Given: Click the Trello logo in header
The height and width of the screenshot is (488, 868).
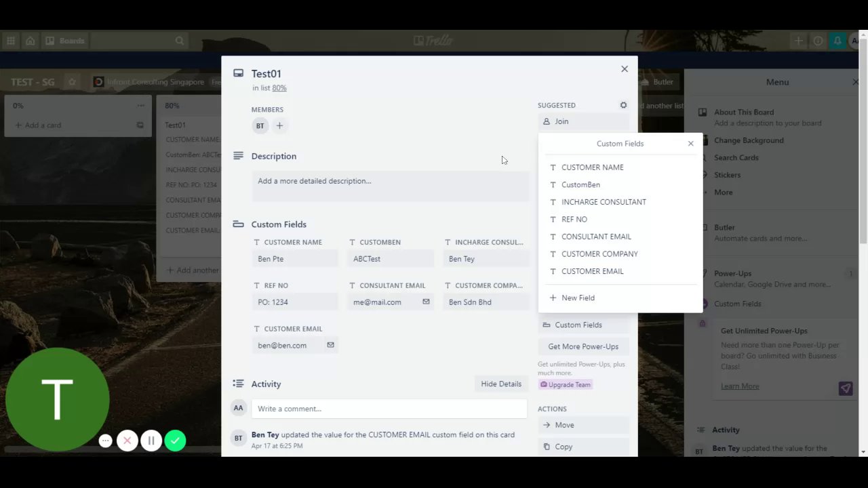Looking at the screenshot, I should (433, 41).
